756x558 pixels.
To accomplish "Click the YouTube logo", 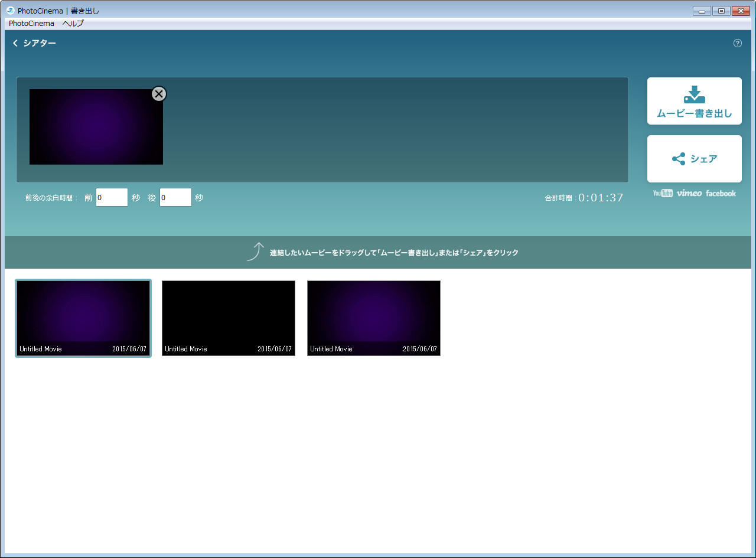I will (663, 193).
